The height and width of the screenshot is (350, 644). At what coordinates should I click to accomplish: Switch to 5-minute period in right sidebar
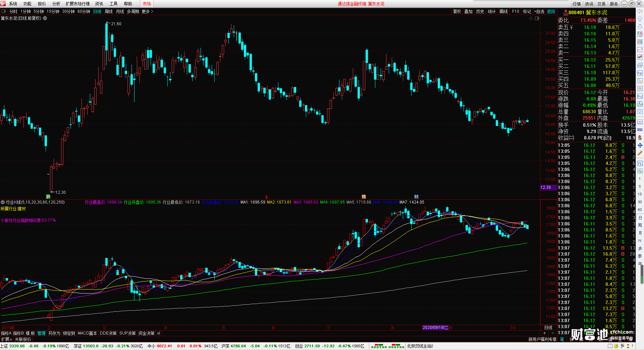[x=640, y=186]
